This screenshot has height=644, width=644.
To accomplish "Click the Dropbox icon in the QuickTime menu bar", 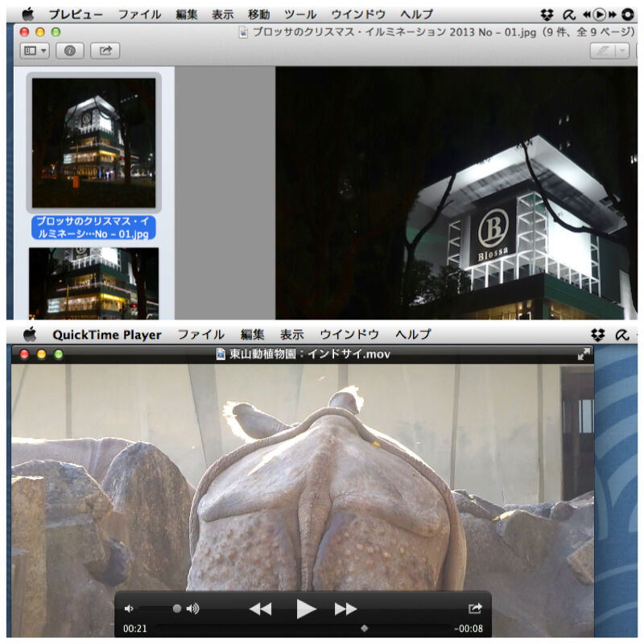I will 598,335.
